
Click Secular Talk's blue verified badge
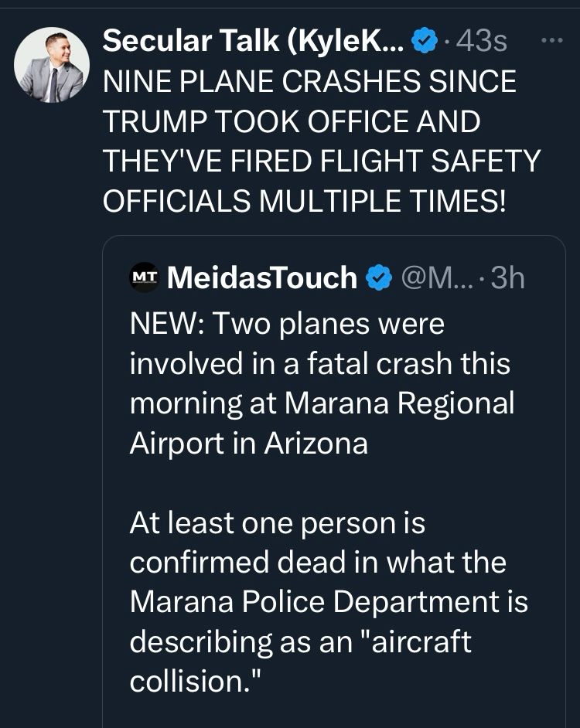click(x=424, y=40)
